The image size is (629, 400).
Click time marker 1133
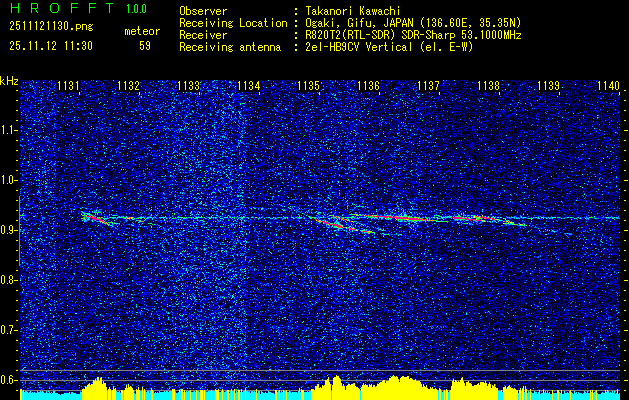pos(189,86)
